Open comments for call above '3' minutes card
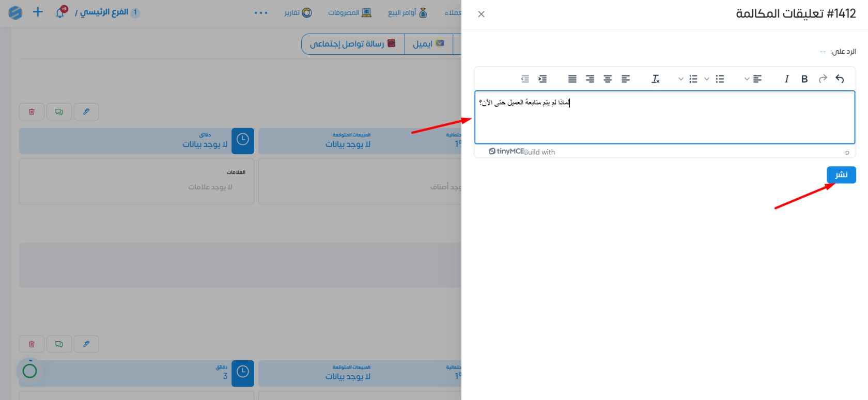Viewport: 868px width, 400px height. [x=59, y=344]
